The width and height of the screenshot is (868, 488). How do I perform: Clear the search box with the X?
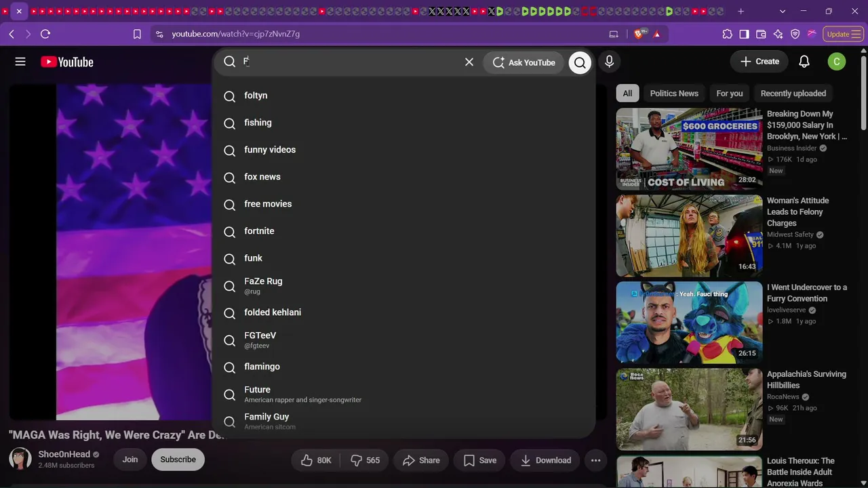pyautogui.click(x=469, y=62)
